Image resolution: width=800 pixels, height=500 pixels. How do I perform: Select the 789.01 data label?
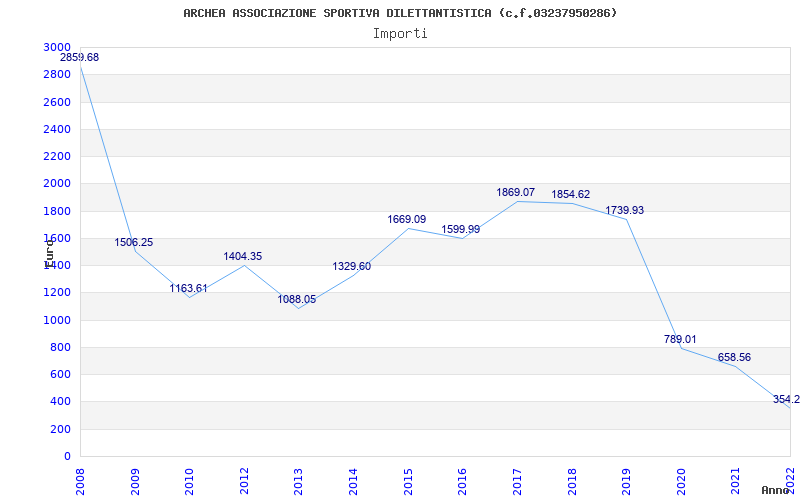click(x=680, y=340)
